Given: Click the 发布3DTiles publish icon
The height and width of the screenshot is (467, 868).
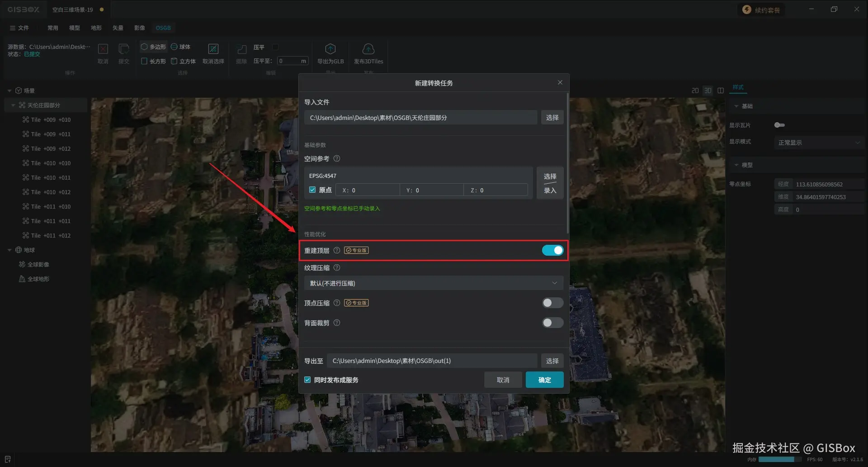Looking at the screenshot, I should click(x=368, y=49).
